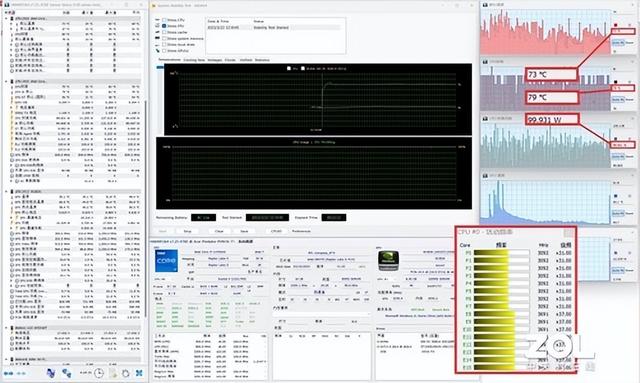Close sensors with the blue X icon
The image size is (640, 383).
click(x=139, y=373)
